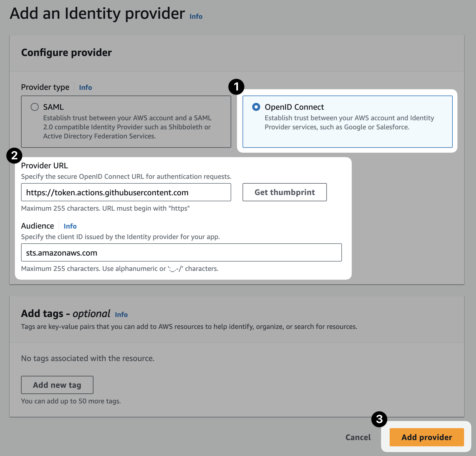Image resolution: width=476 pixels, height=456 pixels.
Task: Click the black step 1 badge
Action: (236, 87)
